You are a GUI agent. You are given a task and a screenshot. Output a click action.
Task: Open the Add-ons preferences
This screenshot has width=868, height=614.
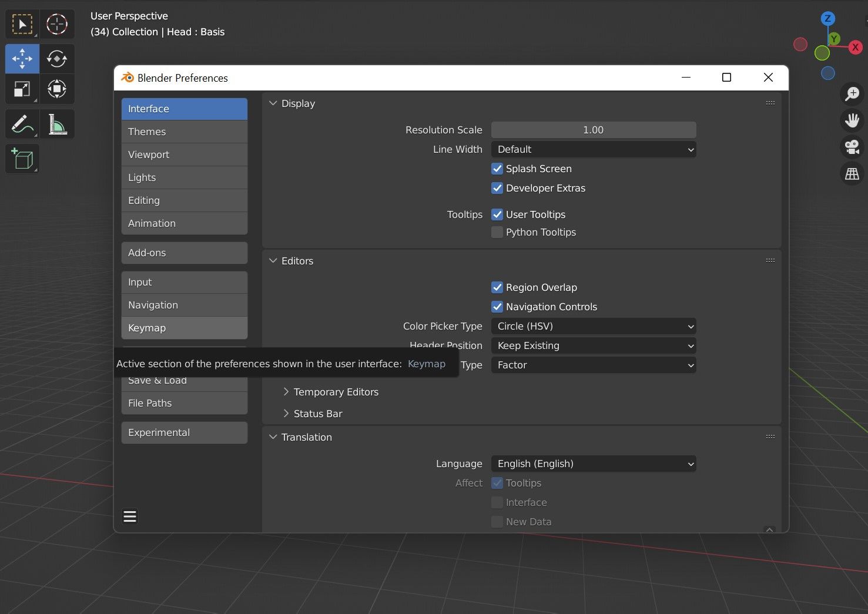184,253
